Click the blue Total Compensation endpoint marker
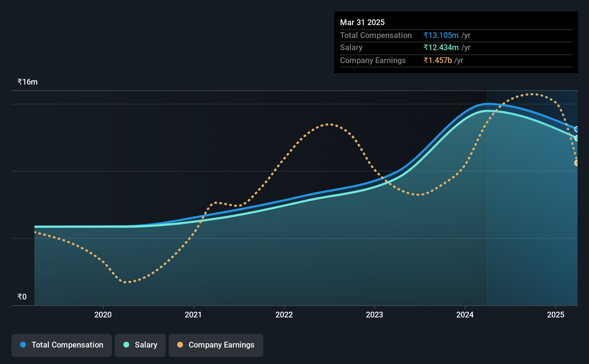This screenshot has height=364, width=589. 577,129
